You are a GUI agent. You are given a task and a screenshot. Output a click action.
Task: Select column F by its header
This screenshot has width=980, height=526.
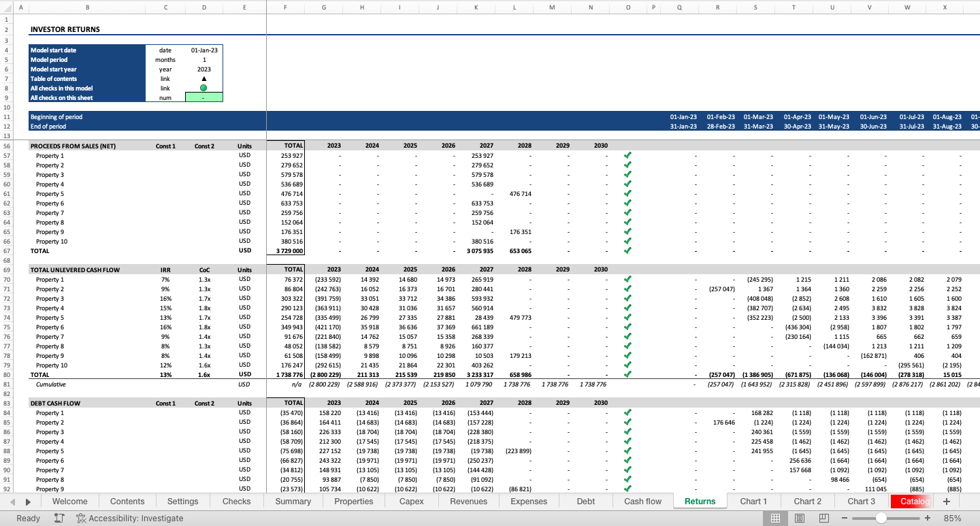(285, 7)
